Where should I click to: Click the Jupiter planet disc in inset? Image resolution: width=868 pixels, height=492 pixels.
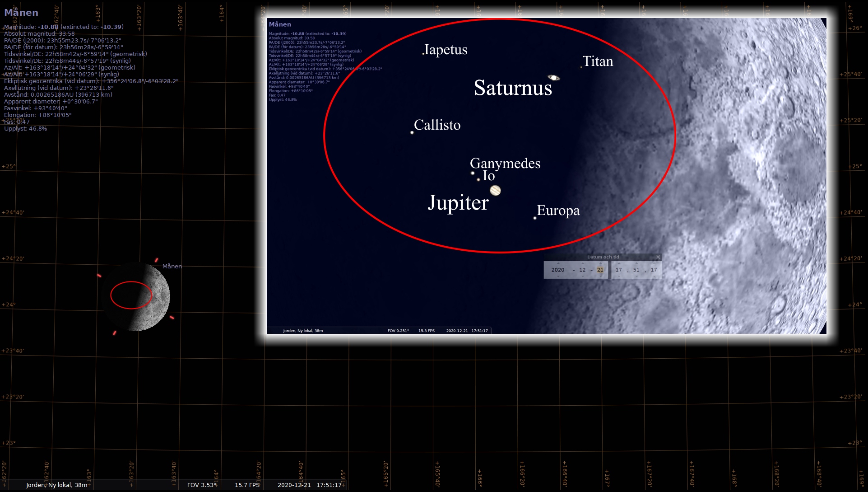tap(495, 190)
